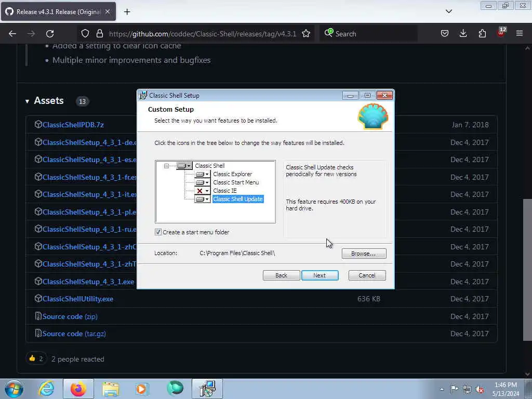
Task: Click network tray icon
Action: 467,389
